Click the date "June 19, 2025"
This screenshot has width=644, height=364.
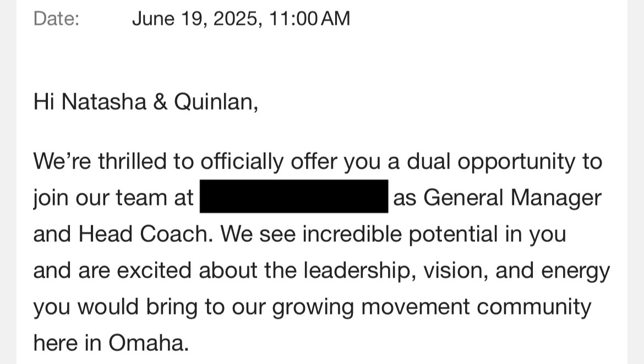193,19
